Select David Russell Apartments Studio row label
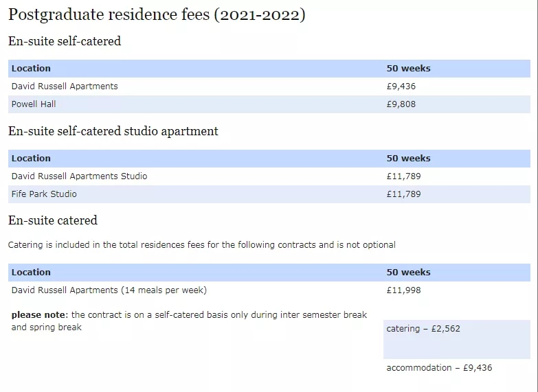This screenshot has width=538, height=392. click(79, 176)
